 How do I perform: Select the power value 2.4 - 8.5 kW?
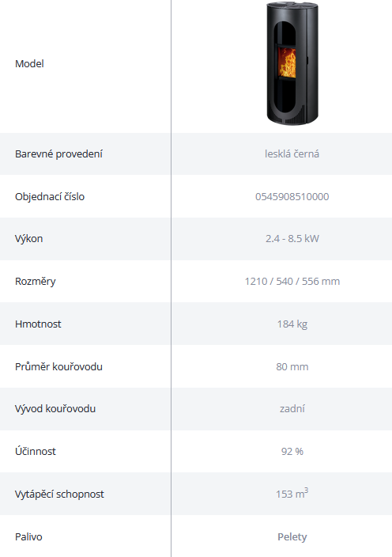[292, 239]
